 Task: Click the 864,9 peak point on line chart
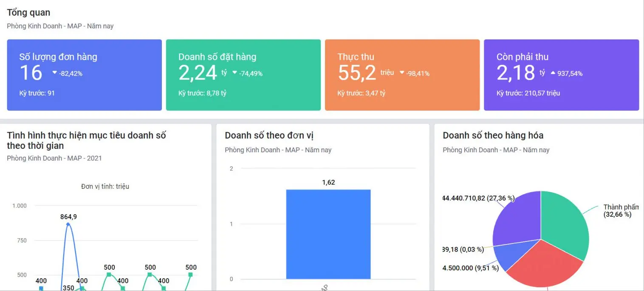(x=68, y=224)
